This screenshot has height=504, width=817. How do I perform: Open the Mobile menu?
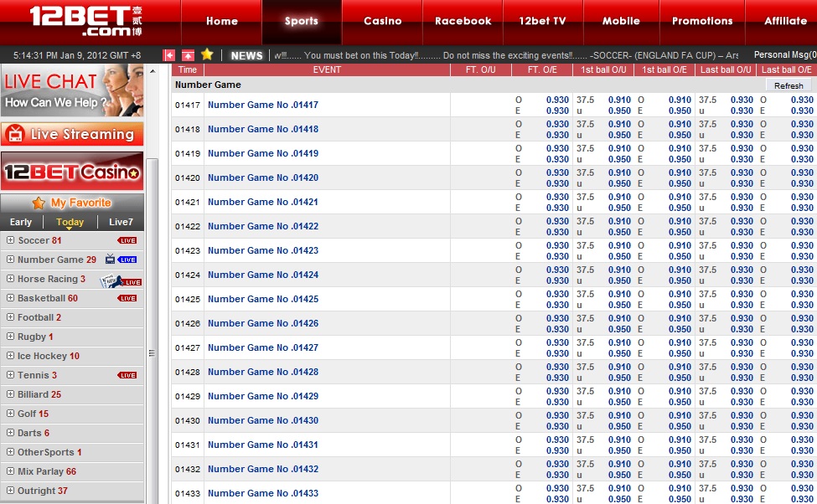621,21
